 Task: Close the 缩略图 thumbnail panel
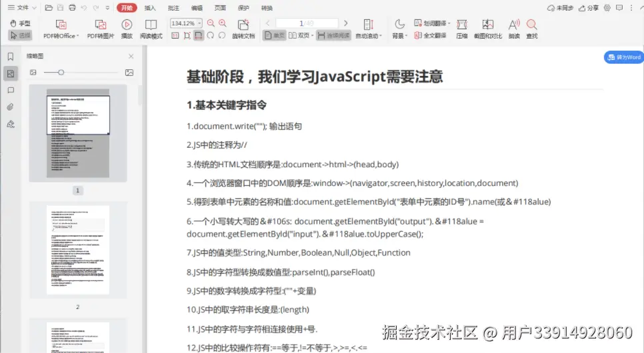(x=131, y=56)
